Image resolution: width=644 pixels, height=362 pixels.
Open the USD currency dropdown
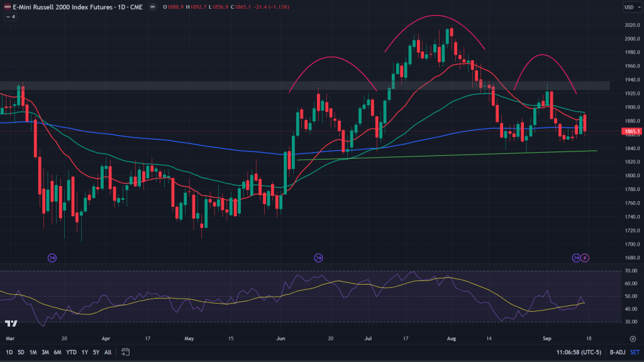pyautogui.click(x=630, y=7)
